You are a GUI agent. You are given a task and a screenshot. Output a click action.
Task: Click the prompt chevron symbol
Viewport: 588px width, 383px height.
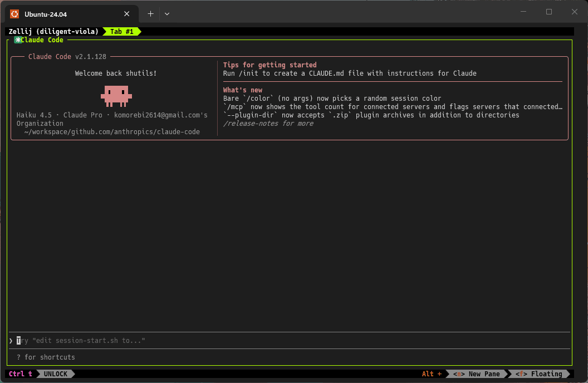click(x=11, y=341)
